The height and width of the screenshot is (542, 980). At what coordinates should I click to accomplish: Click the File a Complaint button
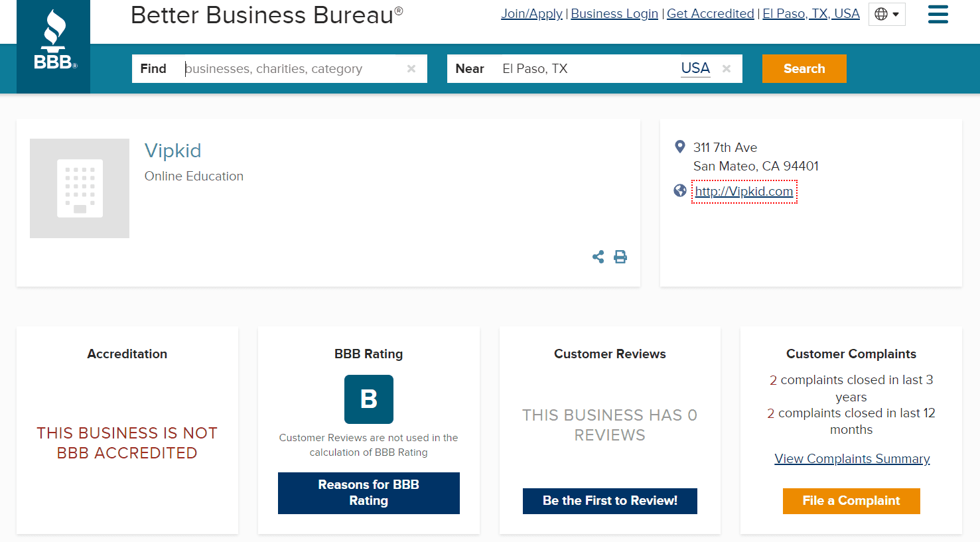851,501
